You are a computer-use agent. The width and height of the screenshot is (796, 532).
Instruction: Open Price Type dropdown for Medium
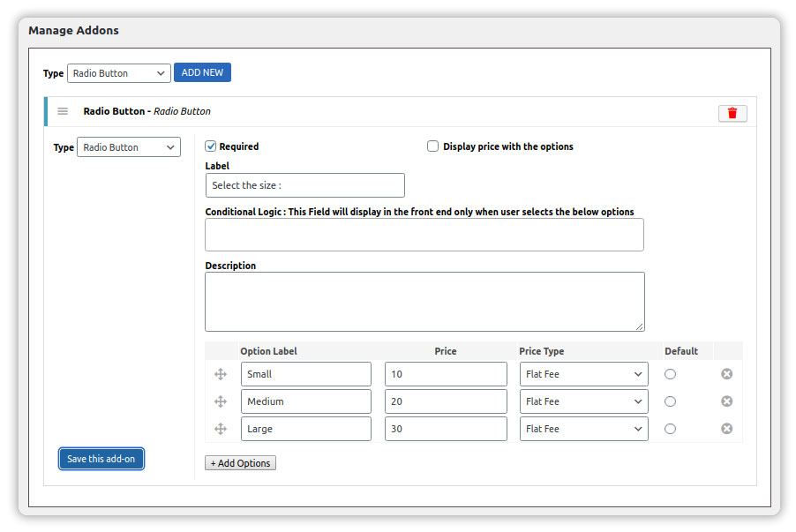(583, 401)
